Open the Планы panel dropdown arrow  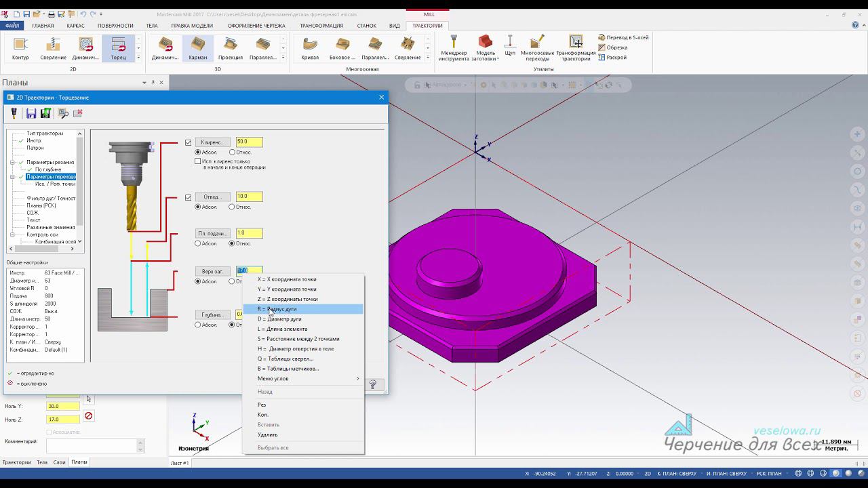pyautogui.click(x=144, y=83)
